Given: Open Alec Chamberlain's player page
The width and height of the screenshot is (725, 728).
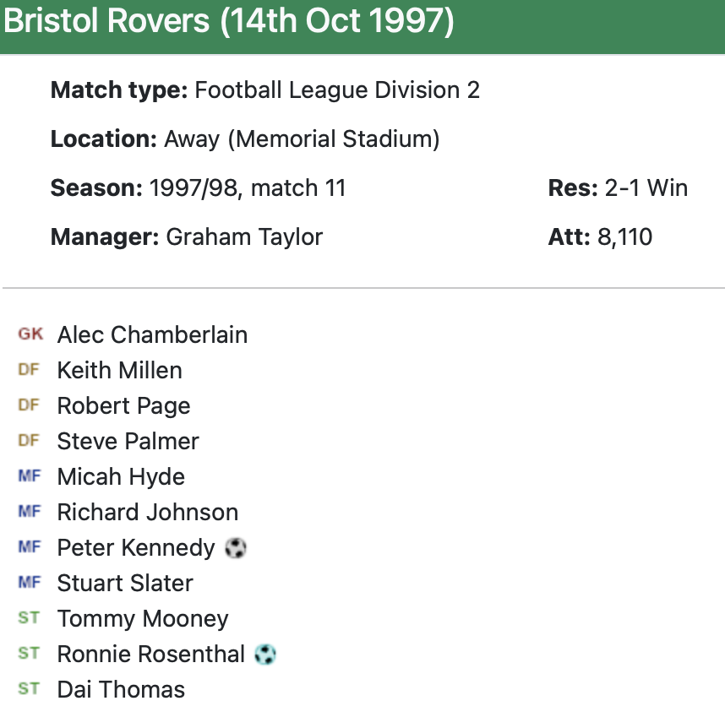Looking at the screenshot, I should [x=152, y=334].
